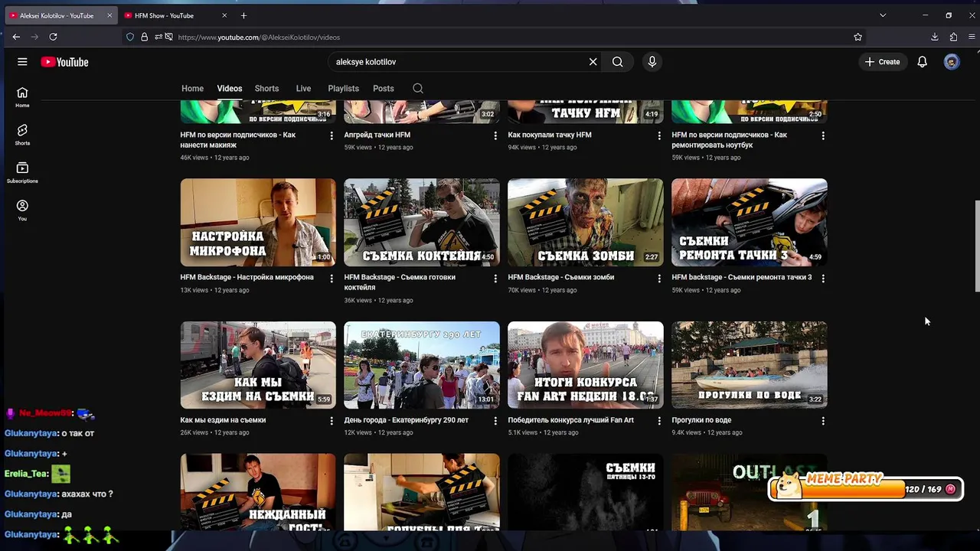This screenshot has height=551, width=980.
Task: Open the notifications bell
Action: tap(922, 62)
